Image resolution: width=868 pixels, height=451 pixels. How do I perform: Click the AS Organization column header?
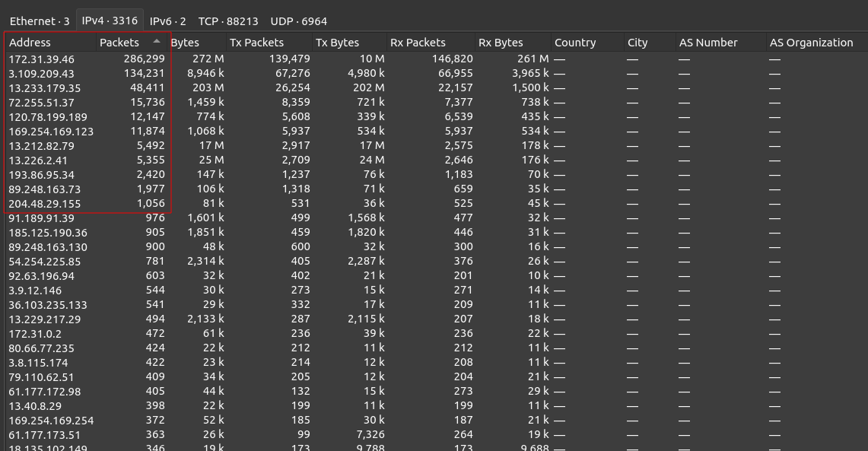(811, 43)
